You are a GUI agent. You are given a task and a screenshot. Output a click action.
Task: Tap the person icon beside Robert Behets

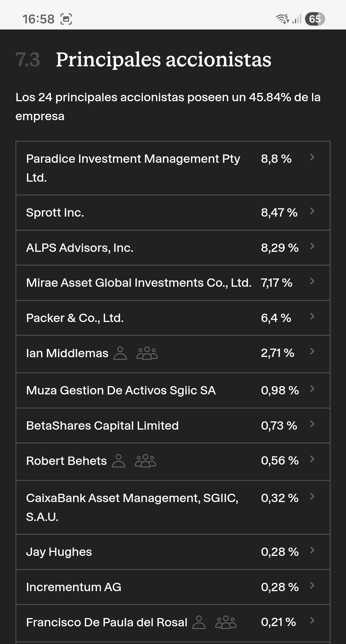[x=119, y=461]
